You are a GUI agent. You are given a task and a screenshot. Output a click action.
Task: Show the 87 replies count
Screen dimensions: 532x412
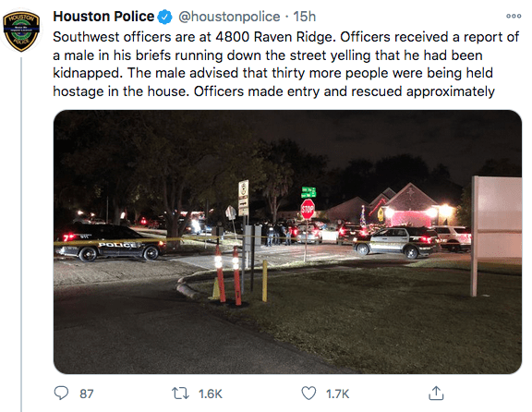tap(87, 394)
